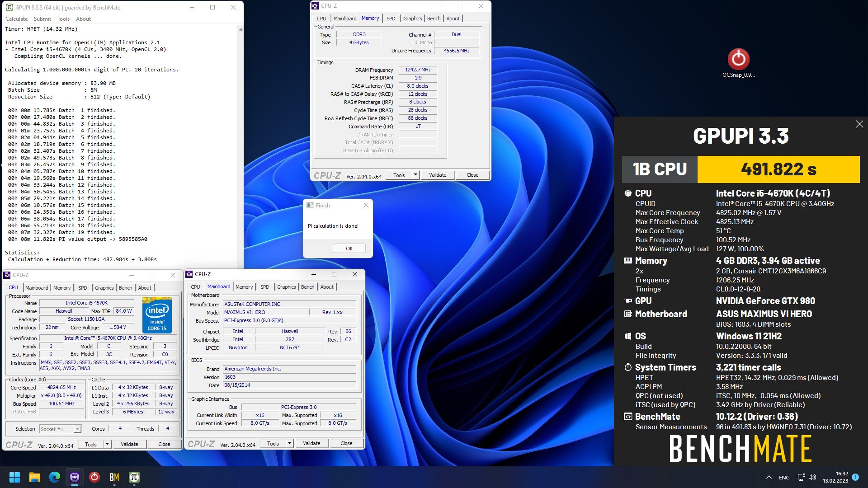
Task: Switch to SPD tab in Memory CPU-Z window
Action: click(x=391, y=19)
